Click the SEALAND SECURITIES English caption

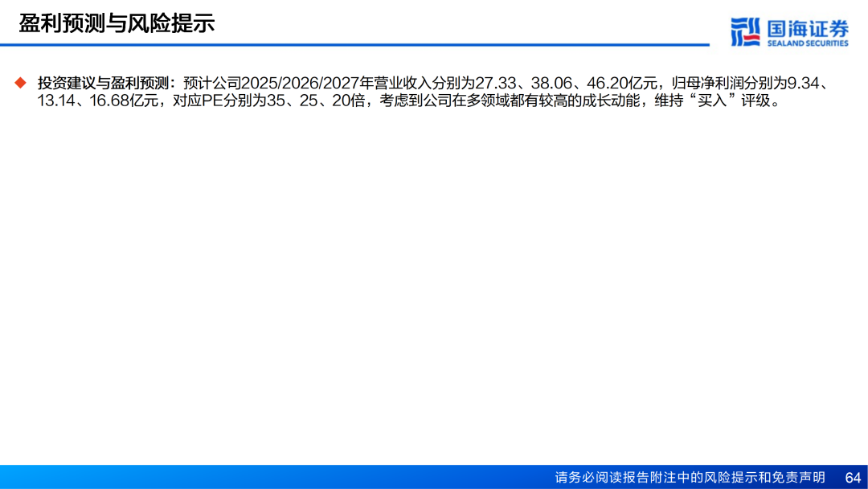[x=807, y=43]
